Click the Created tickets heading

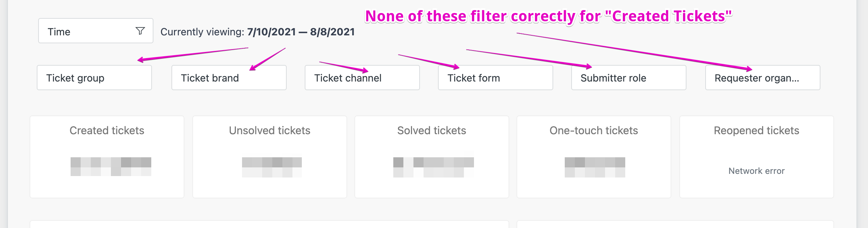pos(107,131)
